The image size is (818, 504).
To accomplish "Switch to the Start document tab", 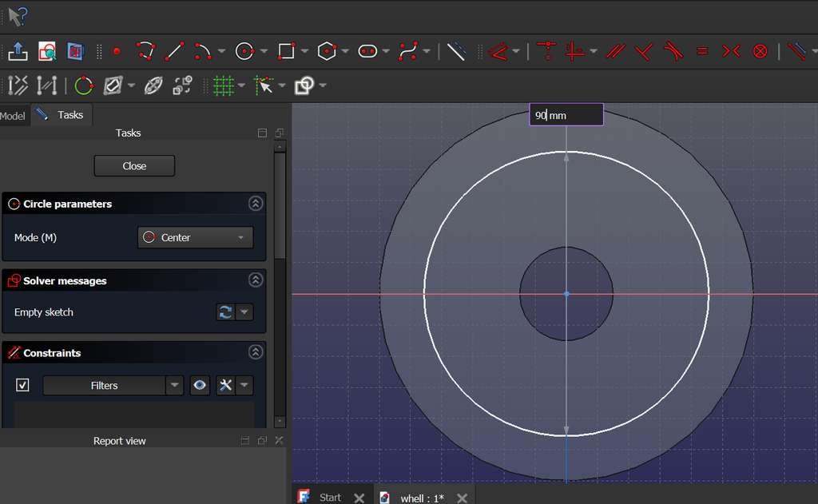I will click(x=329, y=497).
